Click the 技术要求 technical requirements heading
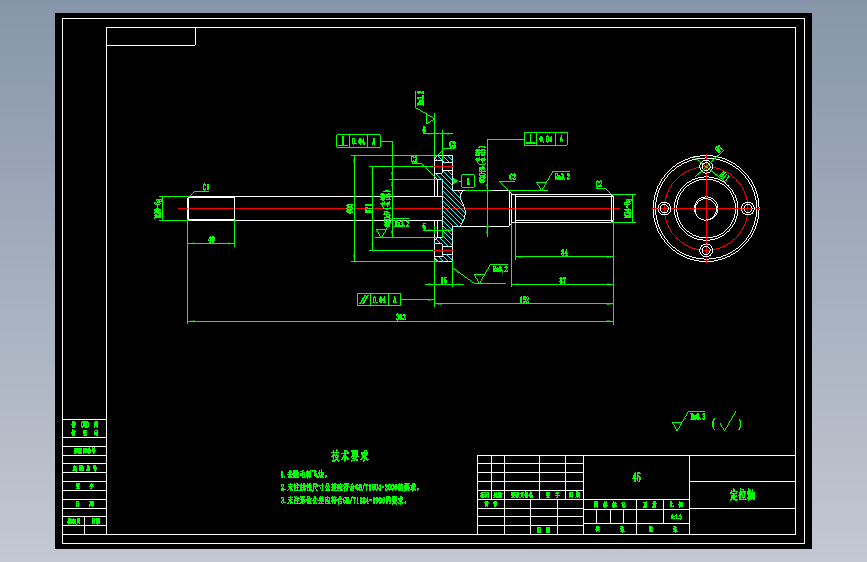The height and width of the screenshot is (562, 867). click(x=350, y=456)
